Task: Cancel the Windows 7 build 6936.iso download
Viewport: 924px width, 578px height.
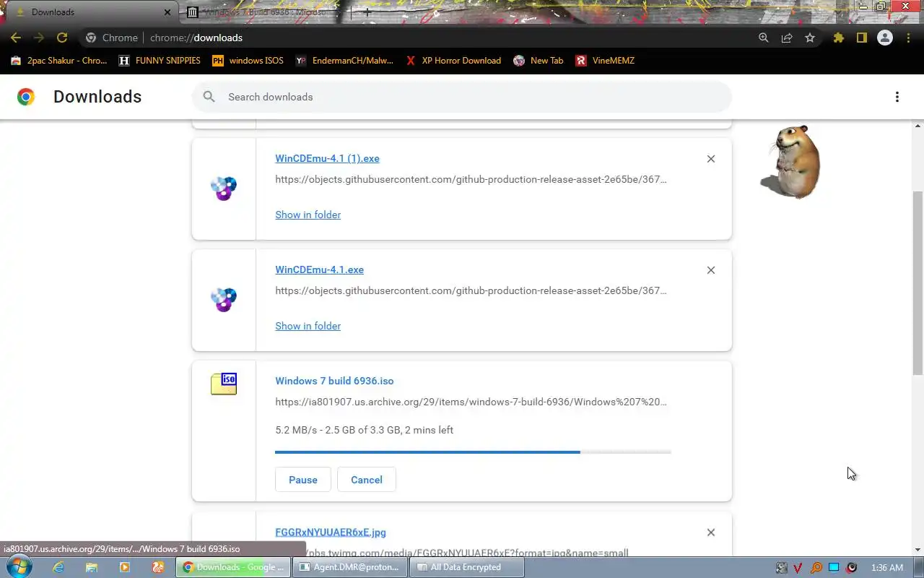Action: click(x=367, y=480)
